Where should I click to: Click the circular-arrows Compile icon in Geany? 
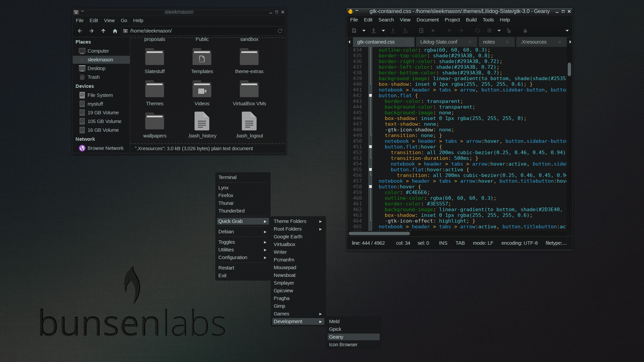pos(477,31)
